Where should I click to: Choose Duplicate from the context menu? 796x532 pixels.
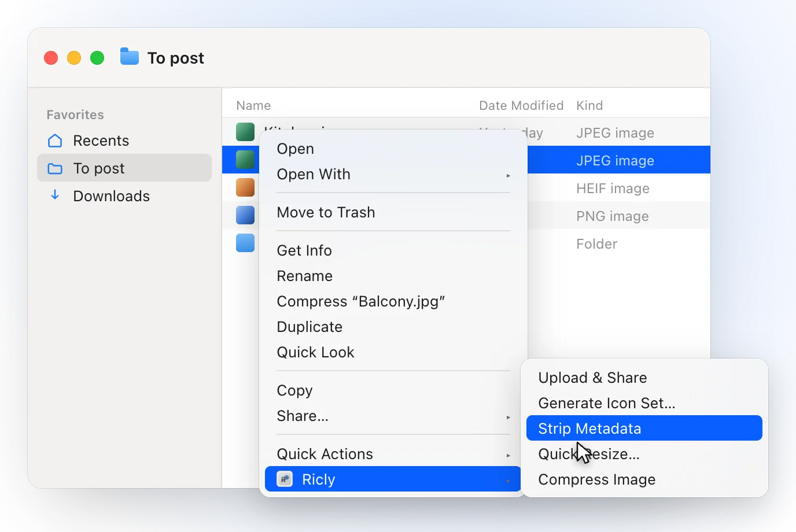[x=393, y=327]
